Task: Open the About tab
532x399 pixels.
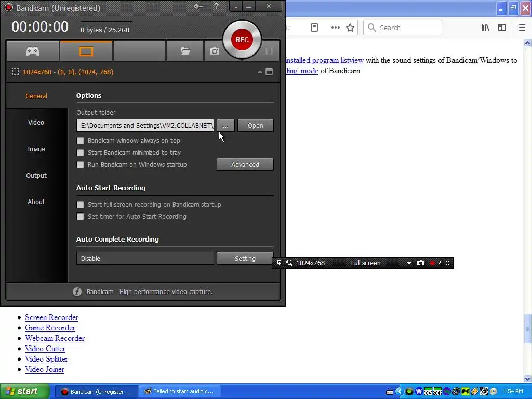Action: (36, 202)
